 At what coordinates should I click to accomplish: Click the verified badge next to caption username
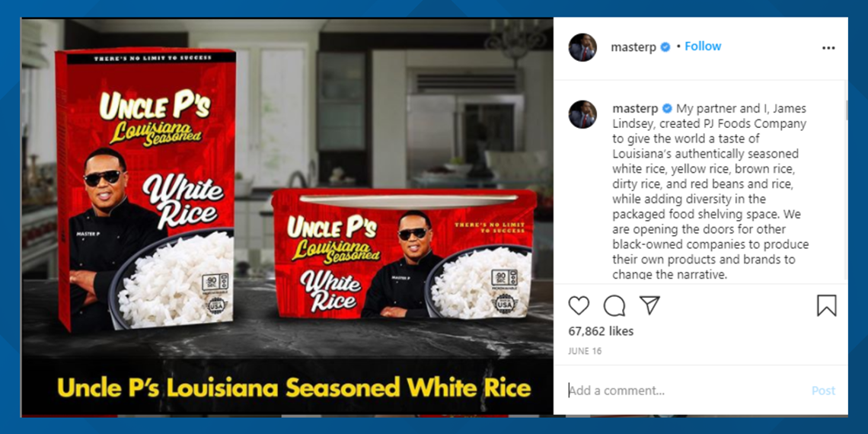pyautogui.click(x=667, y=108)
